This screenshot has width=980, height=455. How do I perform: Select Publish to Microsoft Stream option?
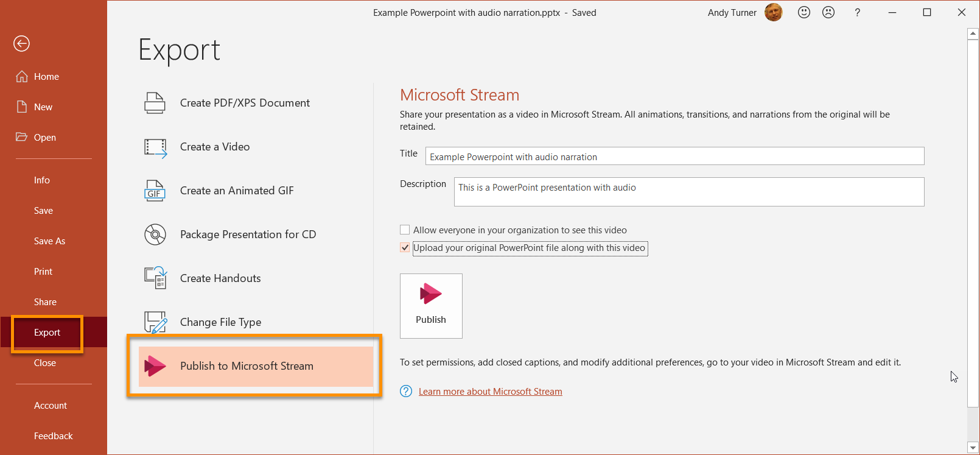(256, 366)
